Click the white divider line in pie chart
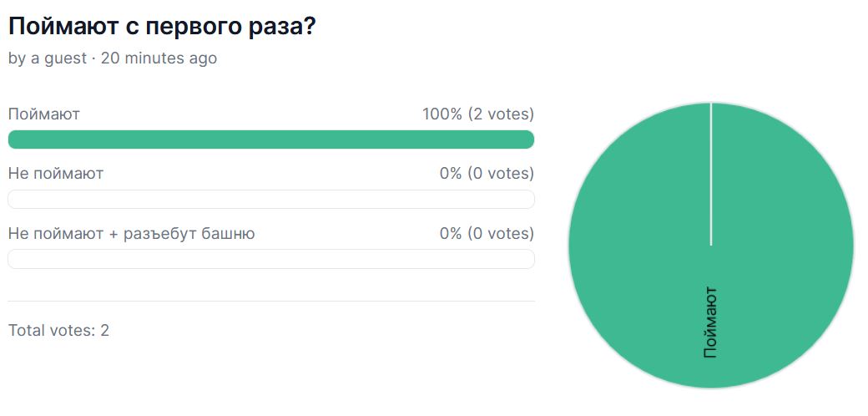Screen dimensions: 868x416 [711, 174]
